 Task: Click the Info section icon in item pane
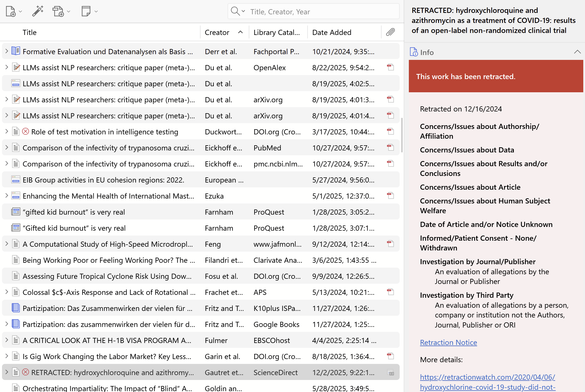[414, 52]
